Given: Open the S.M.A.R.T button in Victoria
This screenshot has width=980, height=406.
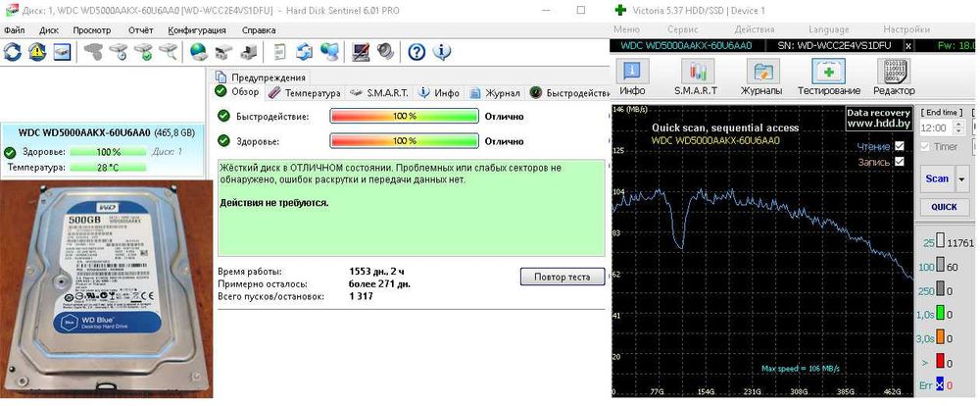Looking at the screenshot, I should tap(698, 76).
